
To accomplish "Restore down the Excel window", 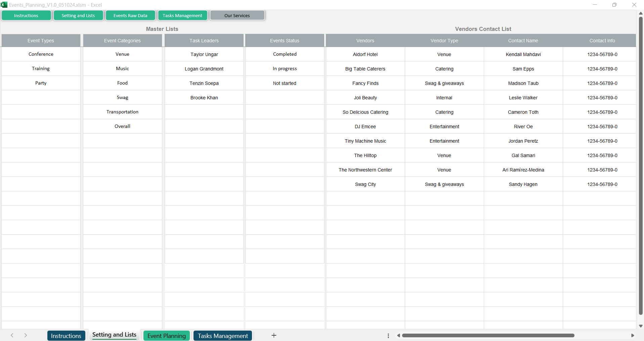I will [x=614, y=5].
